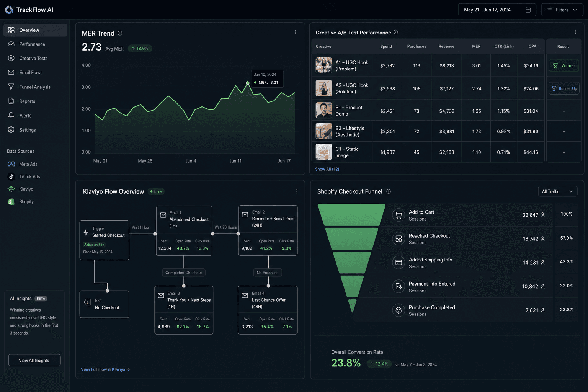The image size is (588, 392).
Task: Click the BETA badge in AI Insights
Action: [41, 299]
